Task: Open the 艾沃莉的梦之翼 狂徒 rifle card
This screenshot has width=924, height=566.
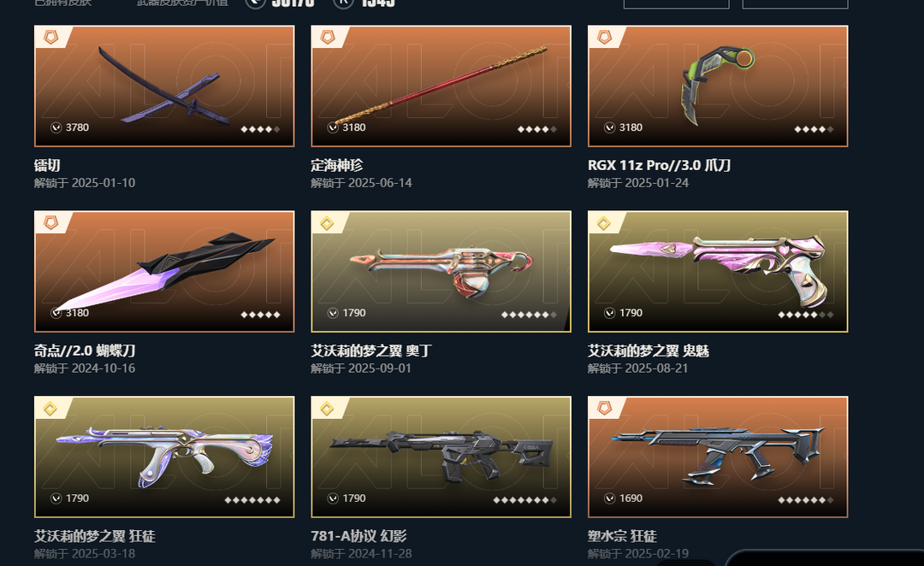Action: (x=164, y=457)
